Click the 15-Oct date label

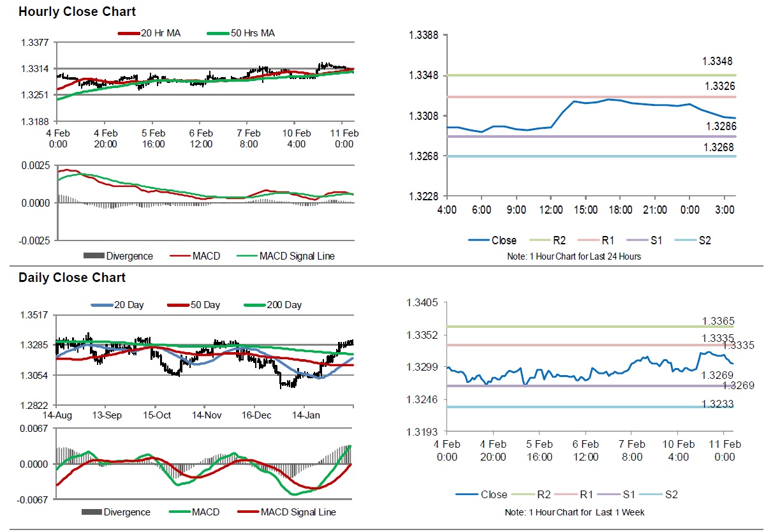tap(156, 415)
